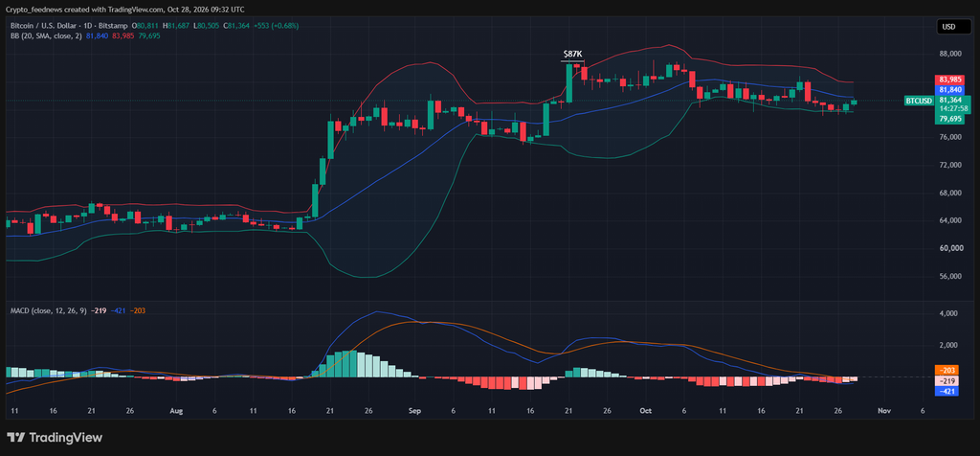Click the TradingView logo at the bottom
The width and height of the screenshot is (980, 456).
point(54,438)
